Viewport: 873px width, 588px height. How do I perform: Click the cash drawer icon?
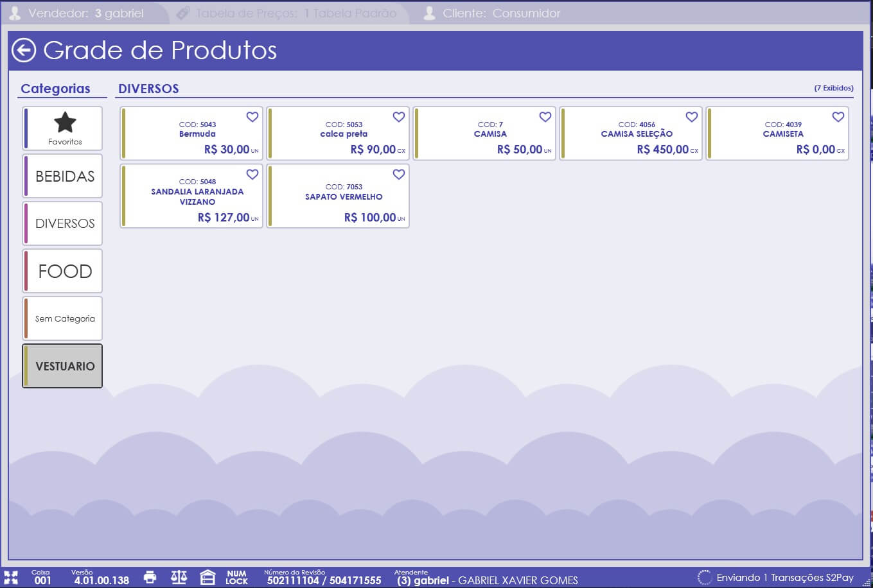tap(207, 577)
